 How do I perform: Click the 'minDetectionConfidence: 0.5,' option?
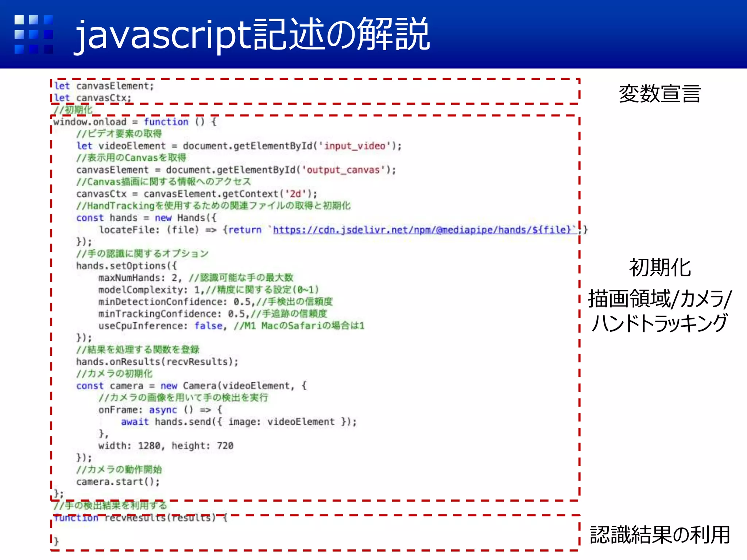pos(177,302)
